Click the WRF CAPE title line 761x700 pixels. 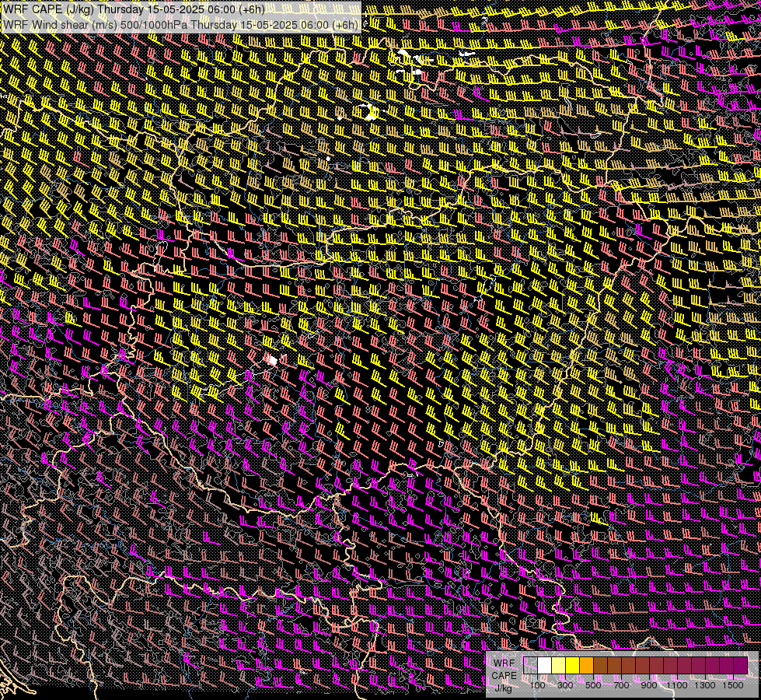click(x=134, y=9)
